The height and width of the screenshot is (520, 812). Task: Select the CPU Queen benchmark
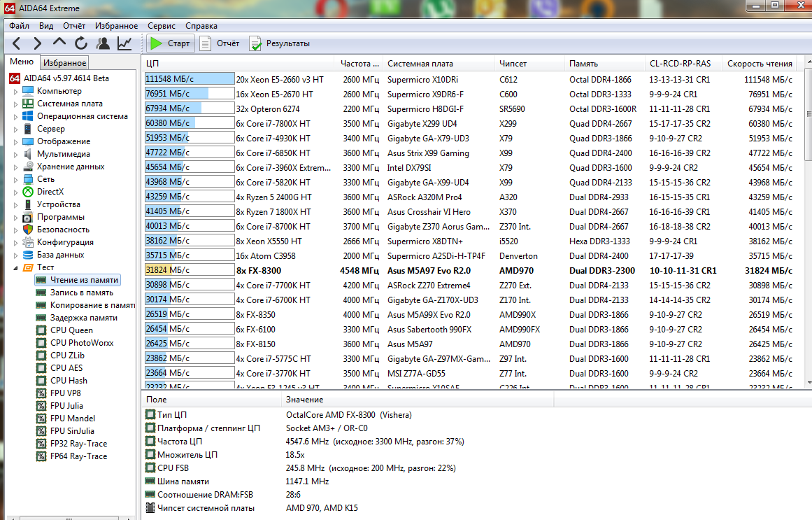65,330
